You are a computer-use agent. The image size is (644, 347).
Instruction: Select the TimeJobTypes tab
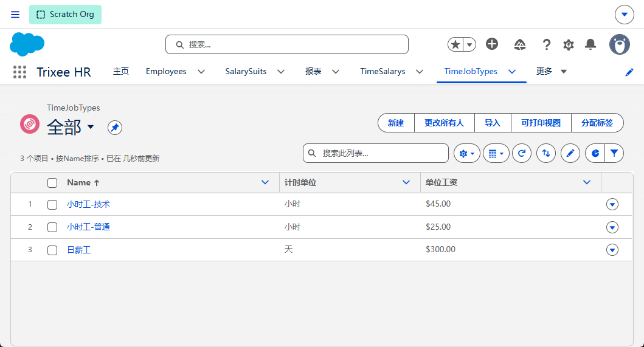tap(471, 72)
